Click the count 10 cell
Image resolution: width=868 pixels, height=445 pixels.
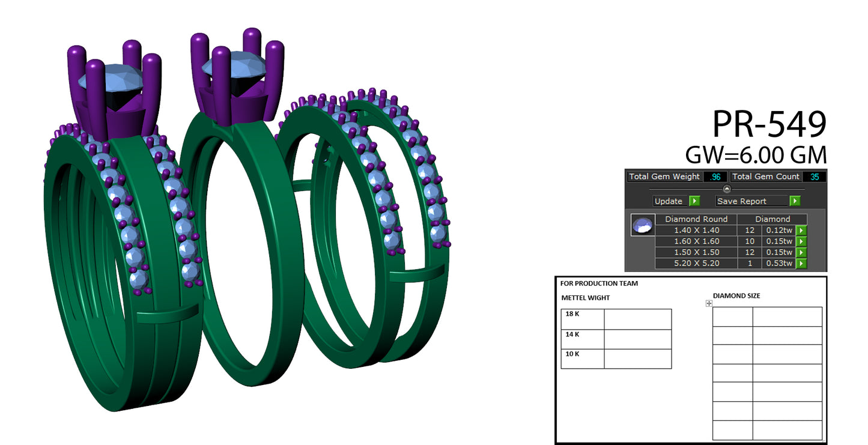[x=750, y=241]
